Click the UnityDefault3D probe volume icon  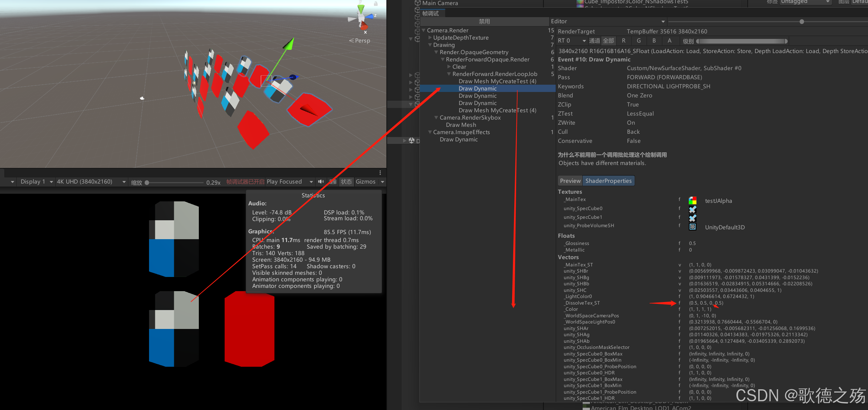tap(692, 227)
